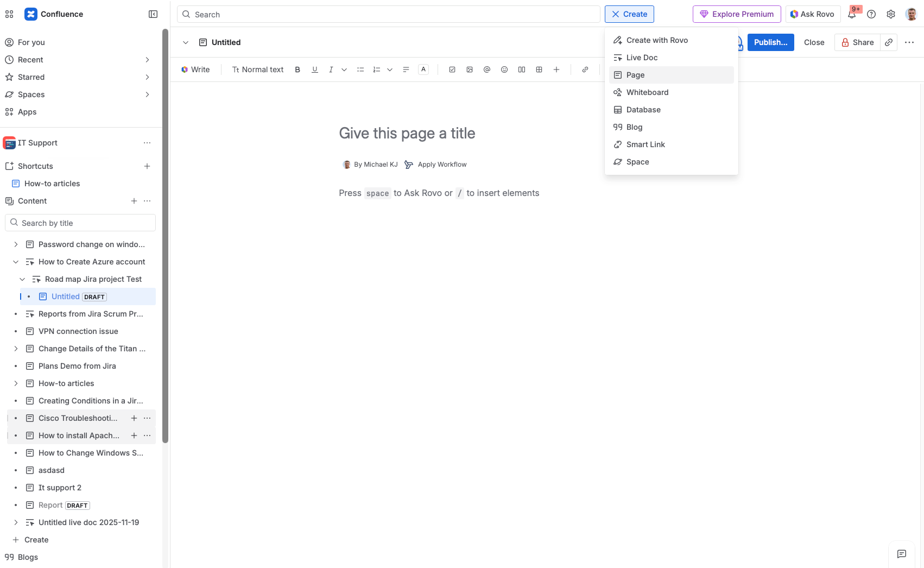Collapse the Confluence sidebar

pyautogui.click(x=153, y=14)
